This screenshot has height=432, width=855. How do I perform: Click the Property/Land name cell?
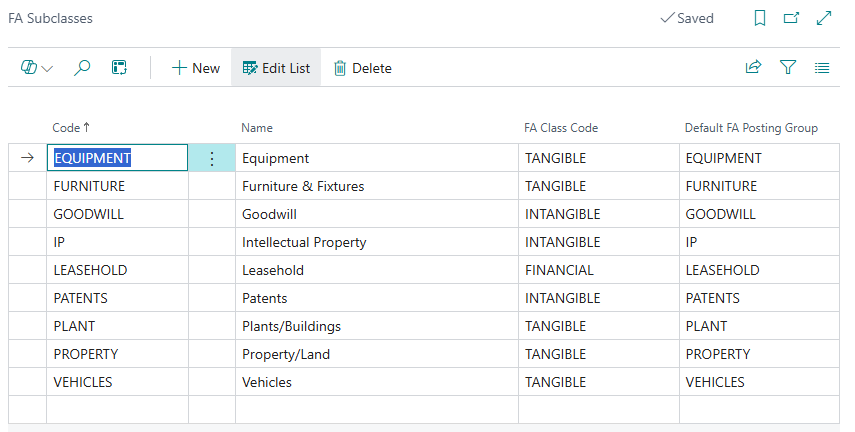[377, 354]
